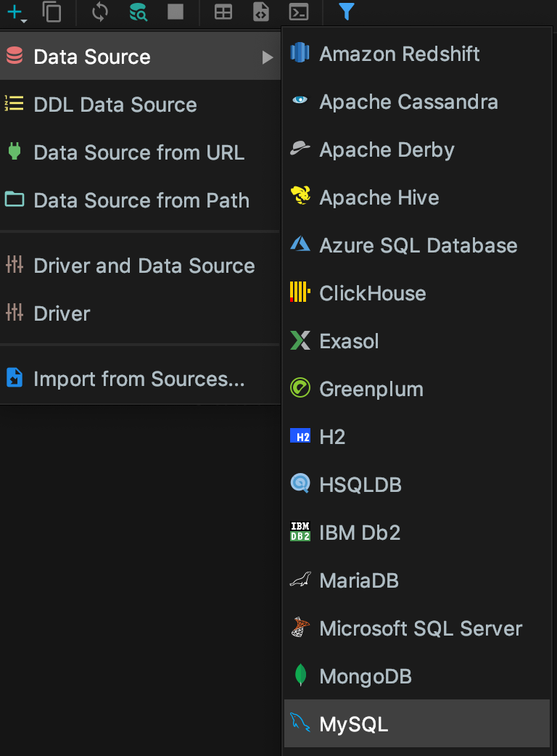
Task: Choose Data Source from URL
Action: 140,152
